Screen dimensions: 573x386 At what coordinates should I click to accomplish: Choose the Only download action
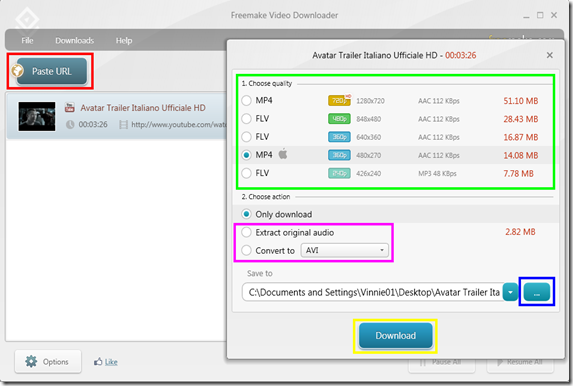[x=246, y=214]
